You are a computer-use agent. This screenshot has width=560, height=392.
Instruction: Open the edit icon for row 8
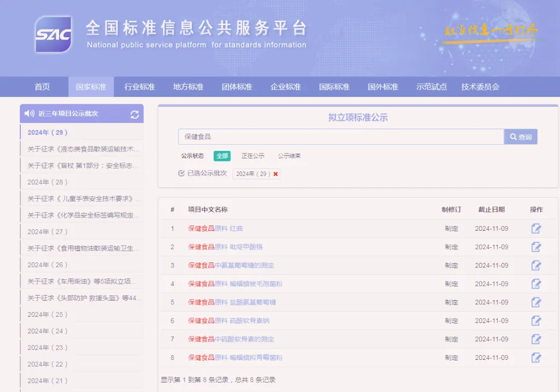coord(536,357)
